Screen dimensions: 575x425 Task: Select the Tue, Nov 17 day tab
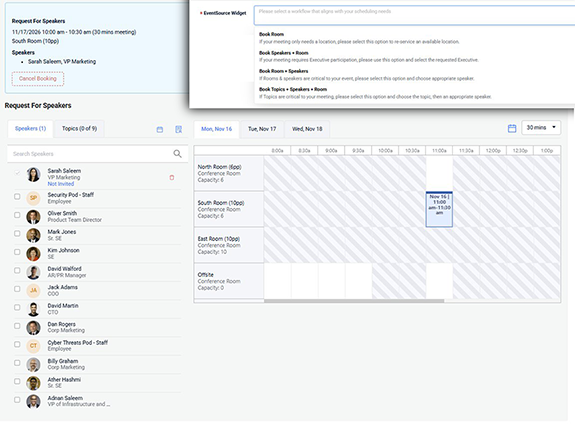(x=262, y=129)
